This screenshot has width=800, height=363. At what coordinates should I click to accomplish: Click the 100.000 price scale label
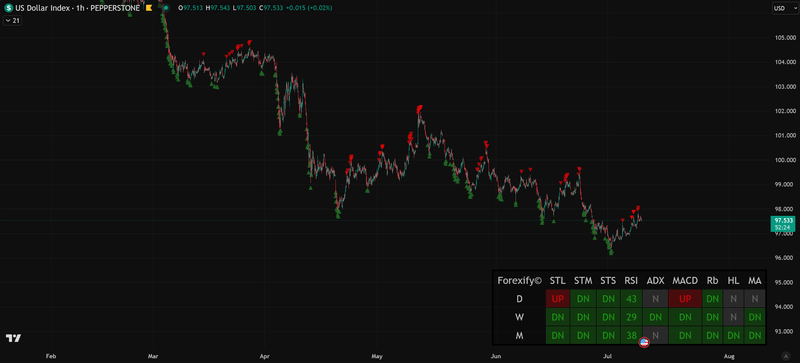(x=785, y=160)
